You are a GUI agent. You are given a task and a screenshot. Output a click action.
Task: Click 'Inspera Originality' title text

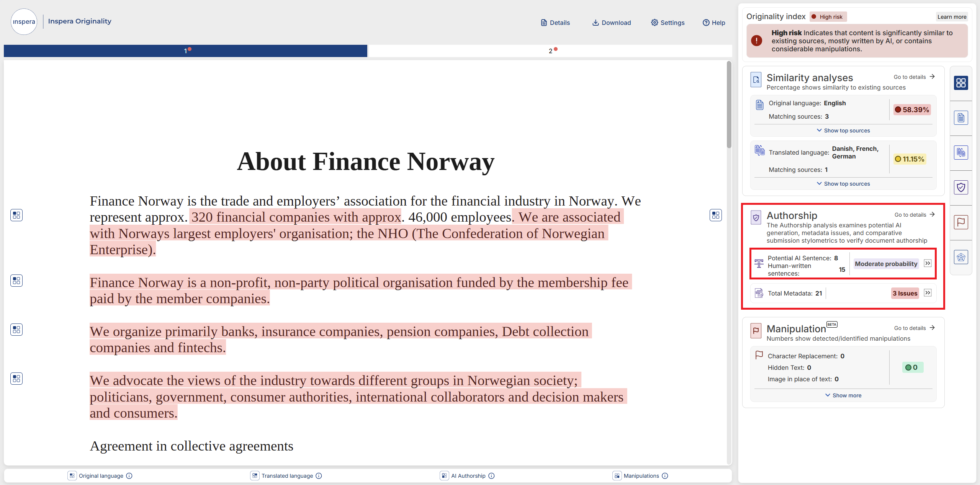click(x=80, y=21)
